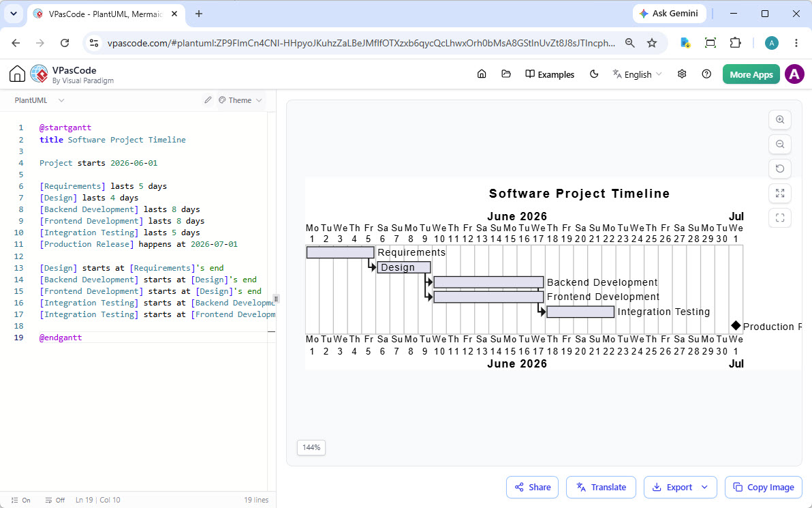Click the Ask Gemini button
The image size is (812, 508).
click(x=669, y=14)
